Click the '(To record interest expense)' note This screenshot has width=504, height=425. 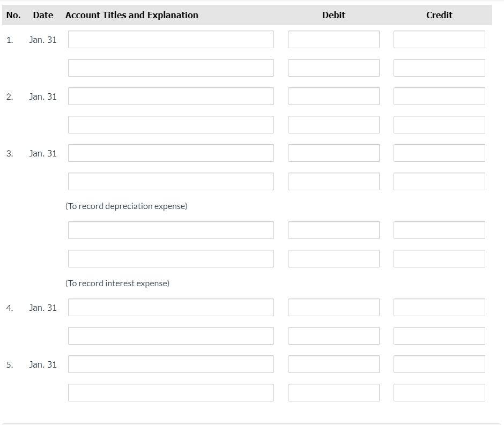[117, 284]
